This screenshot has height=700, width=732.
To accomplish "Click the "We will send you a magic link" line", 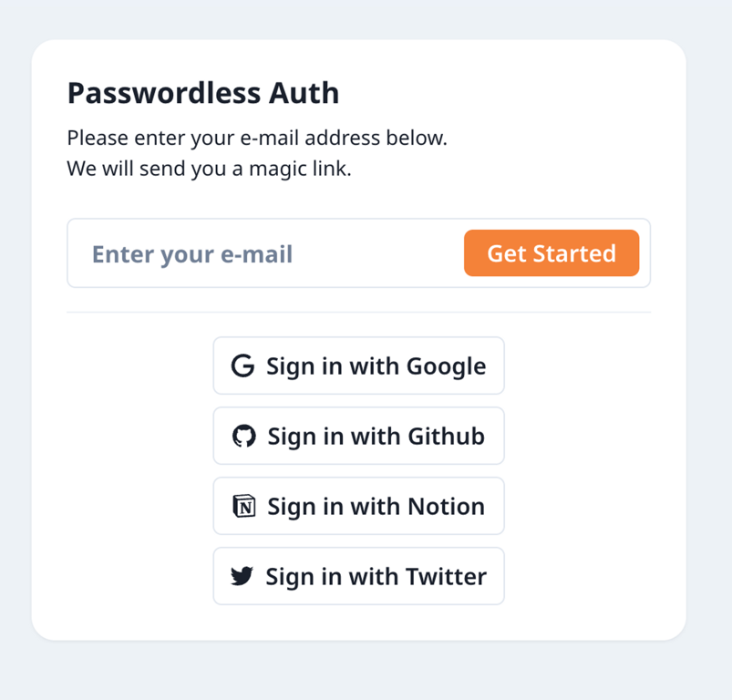I will 209,170.
